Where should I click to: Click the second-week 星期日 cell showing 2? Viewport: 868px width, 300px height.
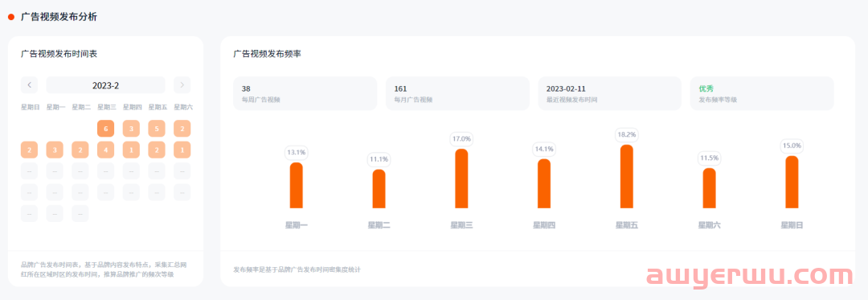pos(30,150)
